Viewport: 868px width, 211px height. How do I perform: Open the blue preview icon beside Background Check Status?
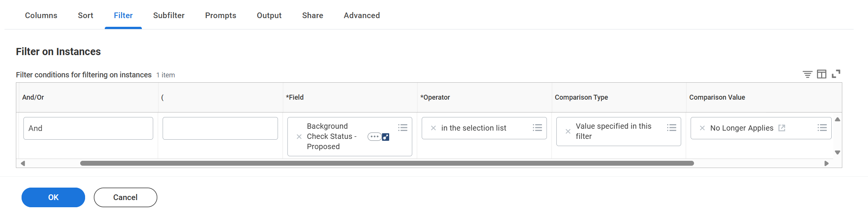coord(386,137)
